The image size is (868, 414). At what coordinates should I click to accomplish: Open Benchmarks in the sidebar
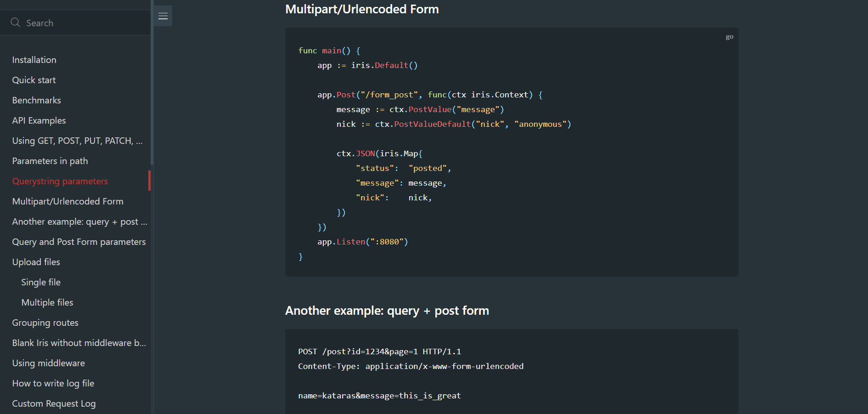[x=36, y=100]
